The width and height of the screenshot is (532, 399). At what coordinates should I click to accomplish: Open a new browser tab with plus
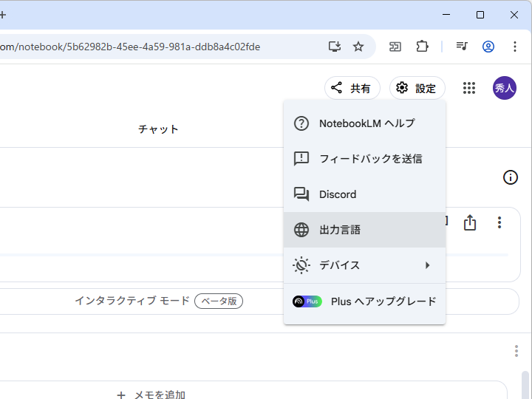coord(3,15)
